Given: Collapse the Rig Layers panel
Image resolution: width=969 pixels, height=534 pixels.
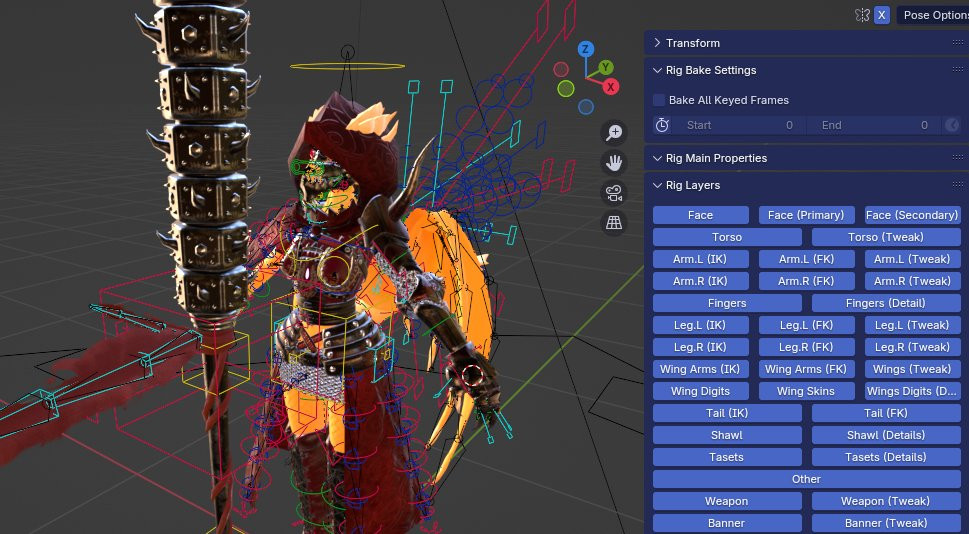Looking at the screenshot, I should click(658, 185).
